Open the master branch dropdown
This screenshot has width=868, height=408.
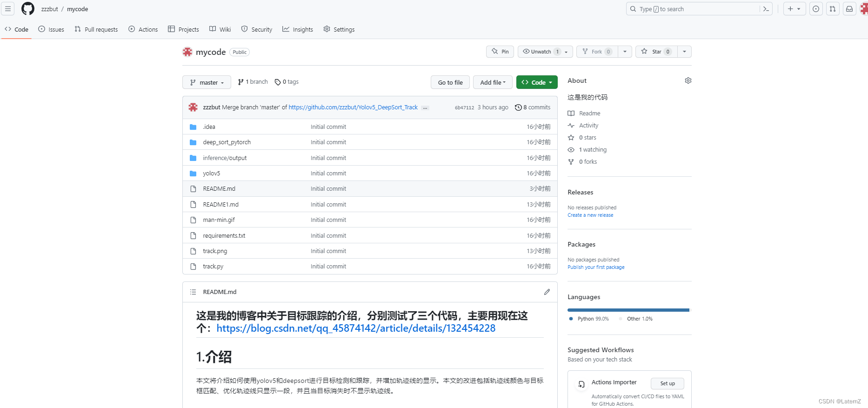207,82
